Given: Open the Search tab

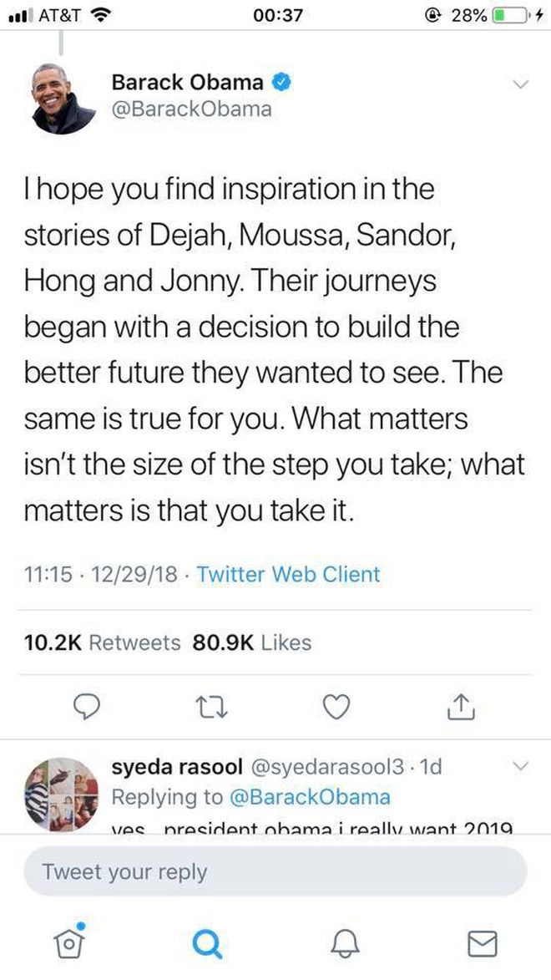Looking at the screenshot, I should (207, 943).
